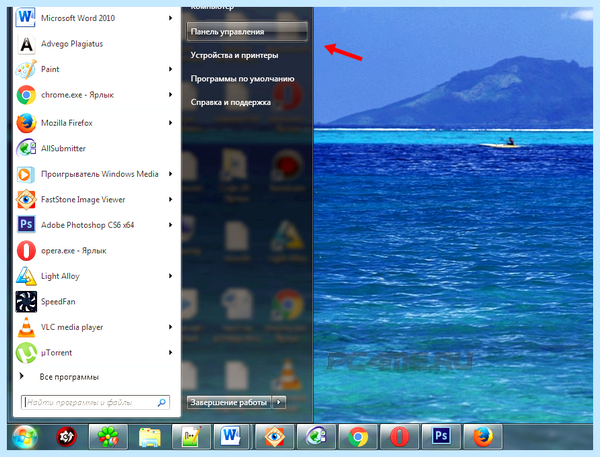Click the Mozilla Firefox icon in Start menu
This screenshot has height=457, width=600.
point(26,123)
